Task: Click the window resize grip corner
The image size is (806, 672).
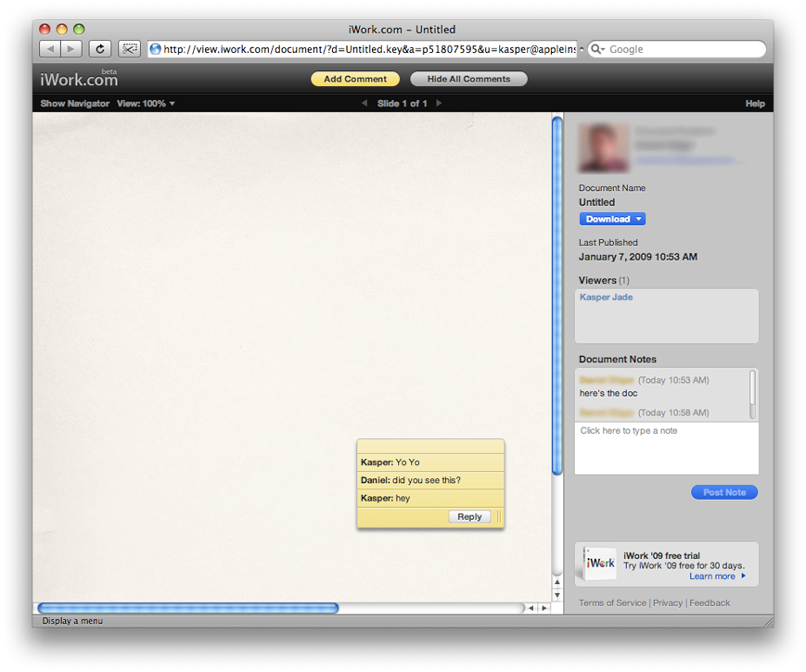Action: point(769,622)
